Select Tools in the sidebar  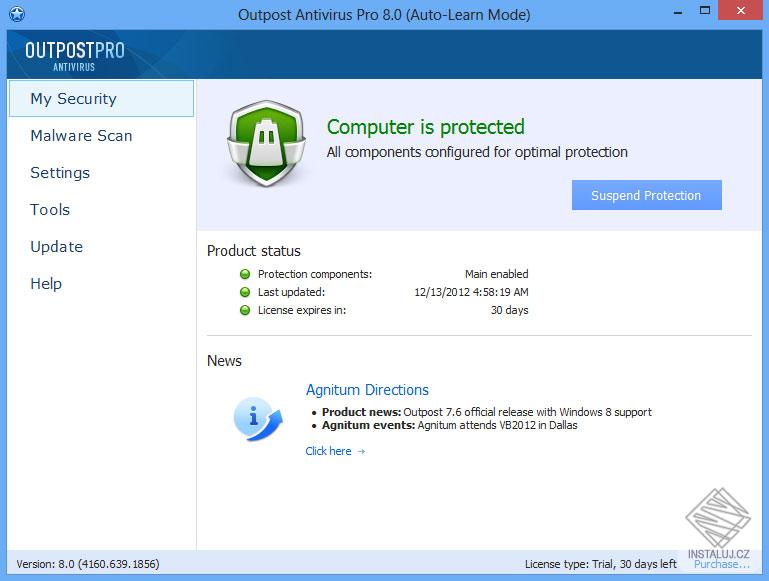tap(50, 209)
